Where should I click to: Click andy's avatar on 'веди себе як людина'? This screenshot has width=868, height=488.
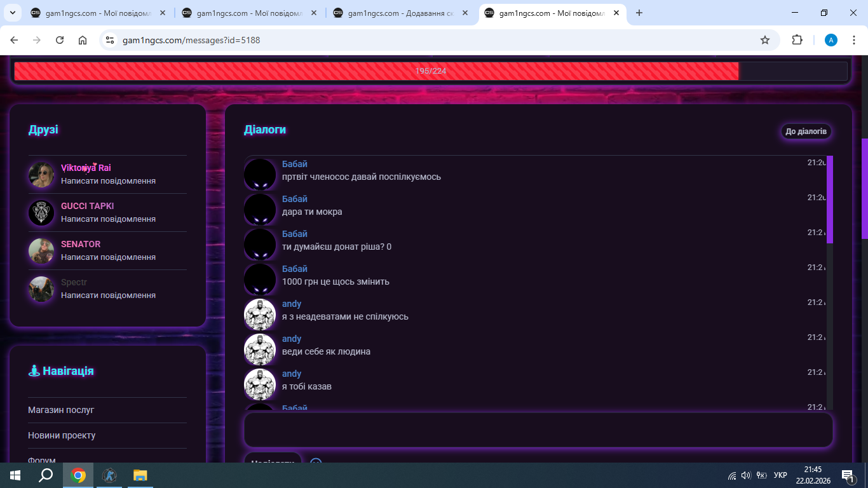(x=260, y=349)
